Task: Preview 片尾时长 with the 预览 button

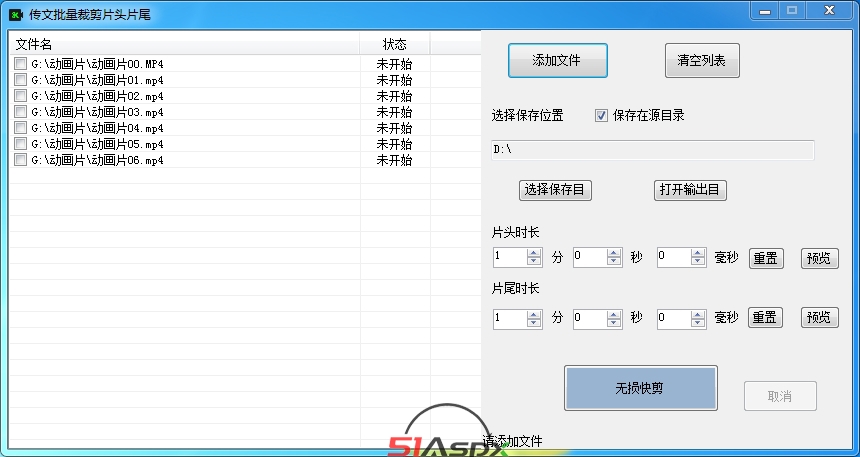Action: pyautogui.click(x=820, y=318)
